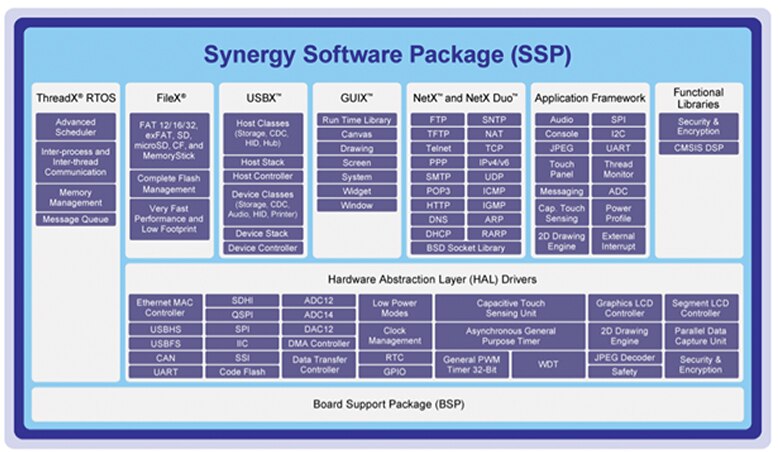
Task: Click Very Fast Performance and Low Footprint
Action: point(169,219)
